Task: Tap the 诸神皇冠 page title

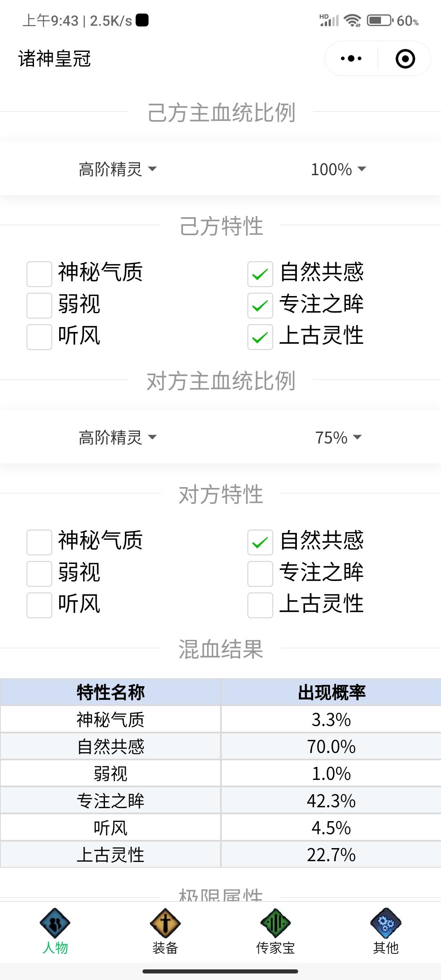Action: (x=54, y=58)
